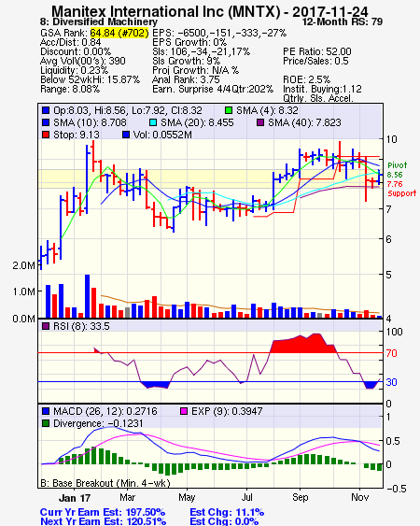Click the purple SMA (40) legend swatch
This screenshot has width=420, height=526.
point(260,122)
